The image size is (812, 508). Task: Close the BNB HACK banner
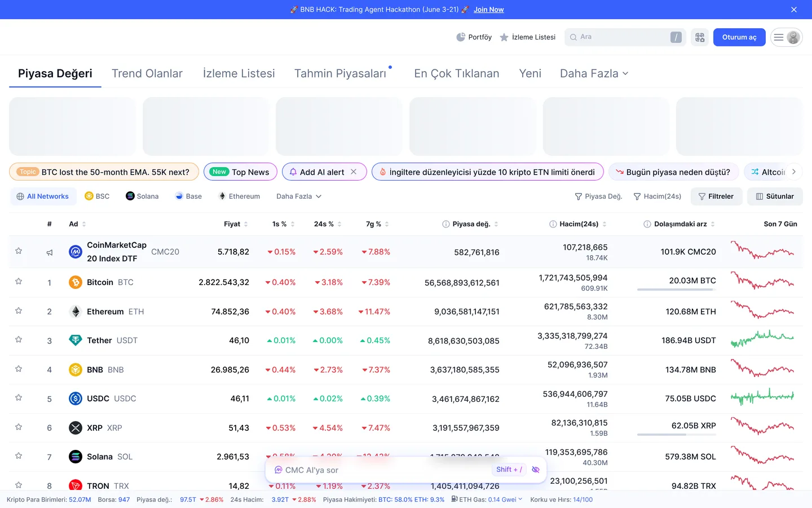pos(794,10)
